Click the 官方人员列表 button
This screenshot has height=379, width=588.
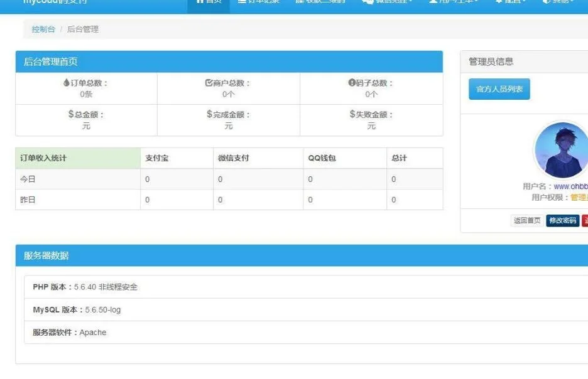coord(499,89)
